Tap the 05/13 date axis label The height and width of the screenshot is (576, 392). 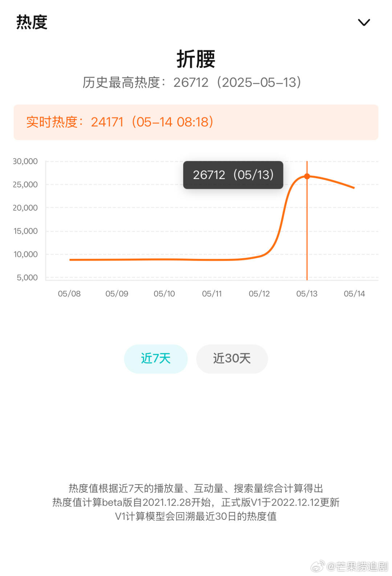click(x=307, y=293)
